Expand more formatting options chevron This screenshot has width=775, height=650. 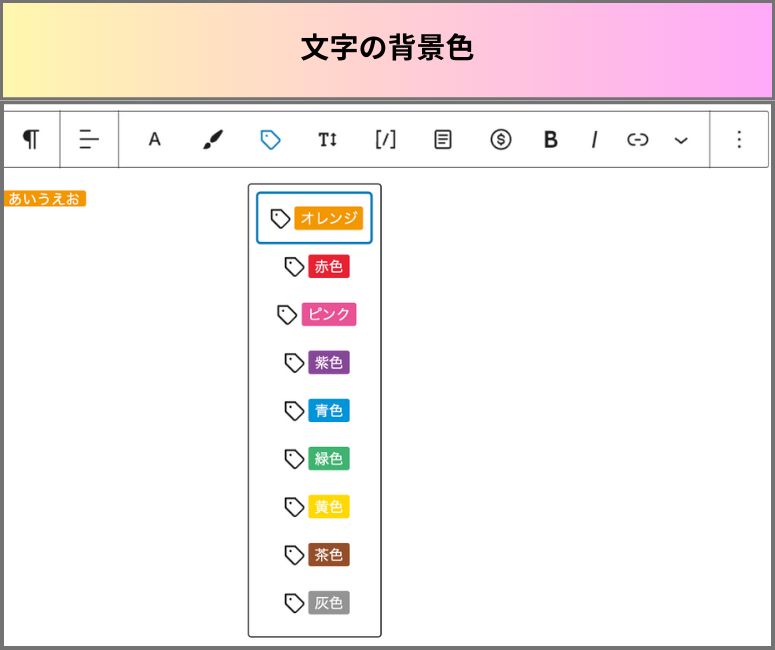click(x=681, y=140)
